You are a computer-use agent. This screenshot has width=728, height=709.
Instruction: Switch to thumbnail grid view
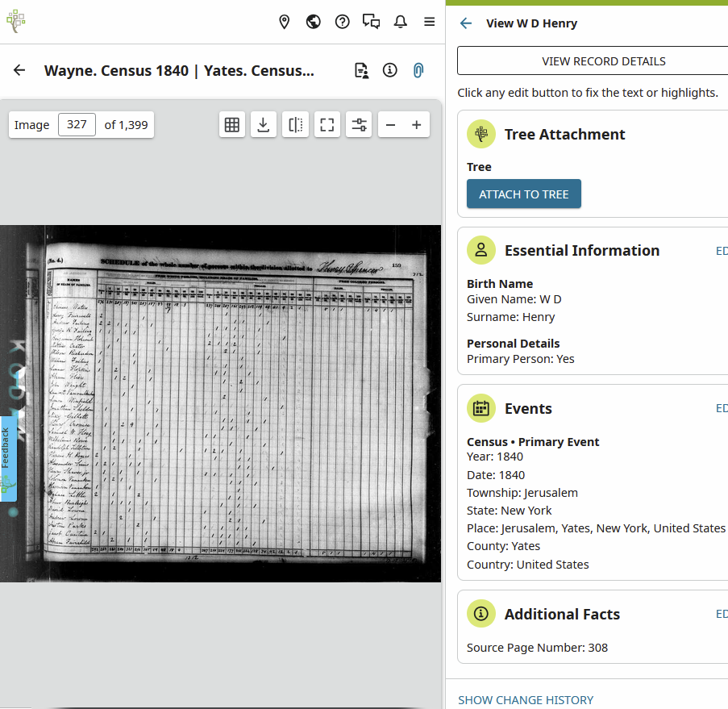click(x=232, y=124)
